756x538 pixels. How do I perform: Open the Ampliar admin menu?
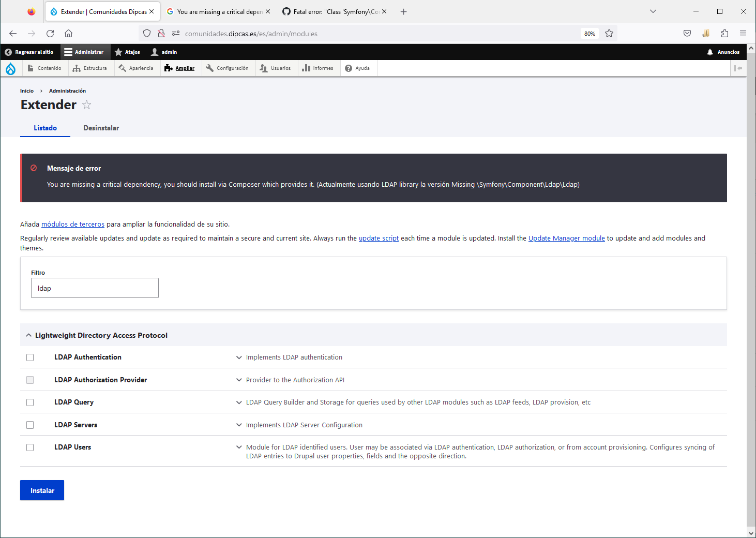tap(179, 68)
